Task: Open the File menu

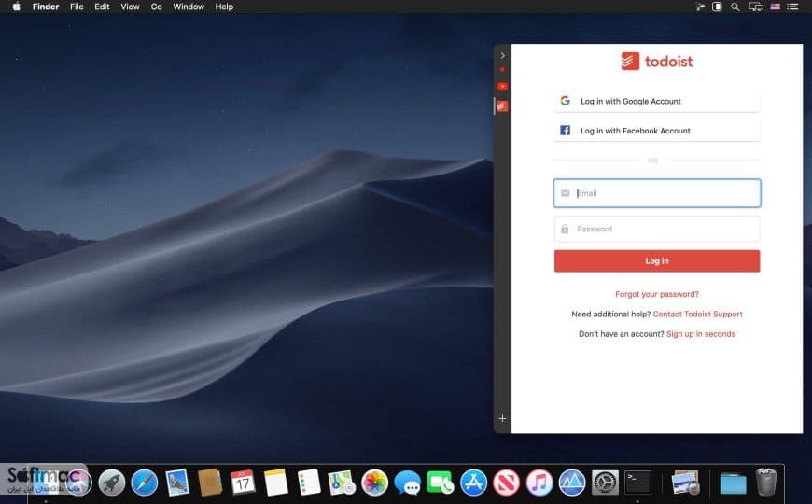Action: [77, 7]
